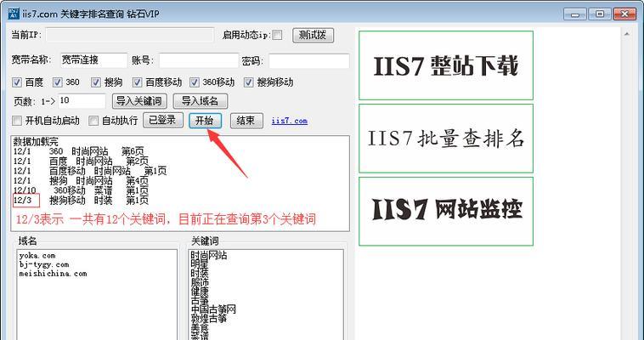Image resolution: width=644 pixels, height=340 pixels.
Task: Click the 结束 button
Action: click(246, 121)
